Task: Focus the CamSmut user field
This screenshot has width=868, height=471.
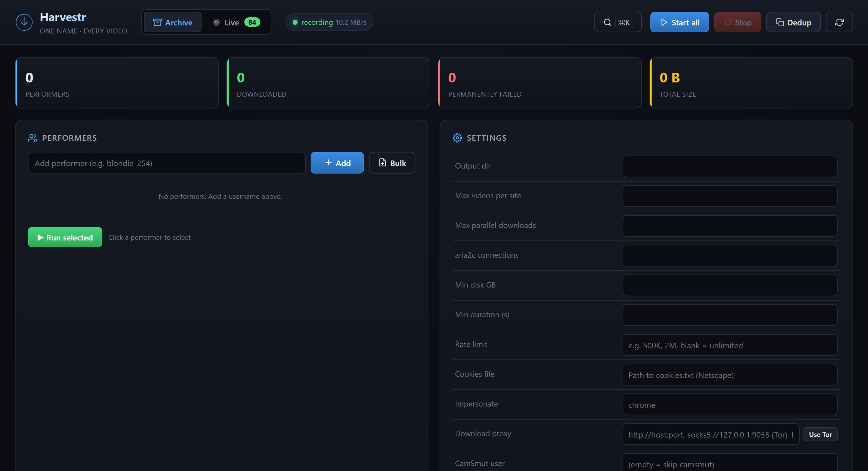Action: (x=729, y=462)
